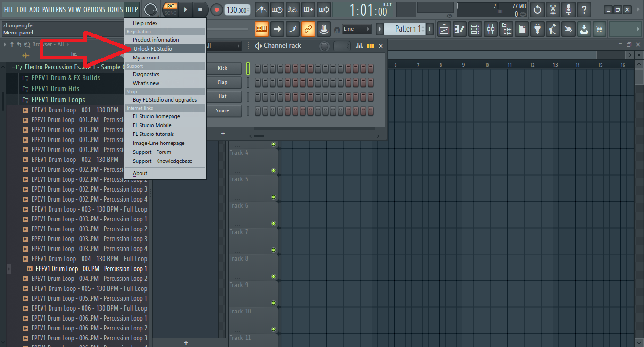Open the metronome toggle icon
Viewport: 644px width, 347px height.
point(261,9)
